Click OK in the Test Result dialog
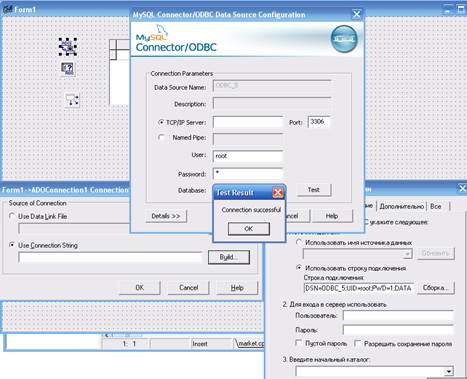 click(249, 229)
